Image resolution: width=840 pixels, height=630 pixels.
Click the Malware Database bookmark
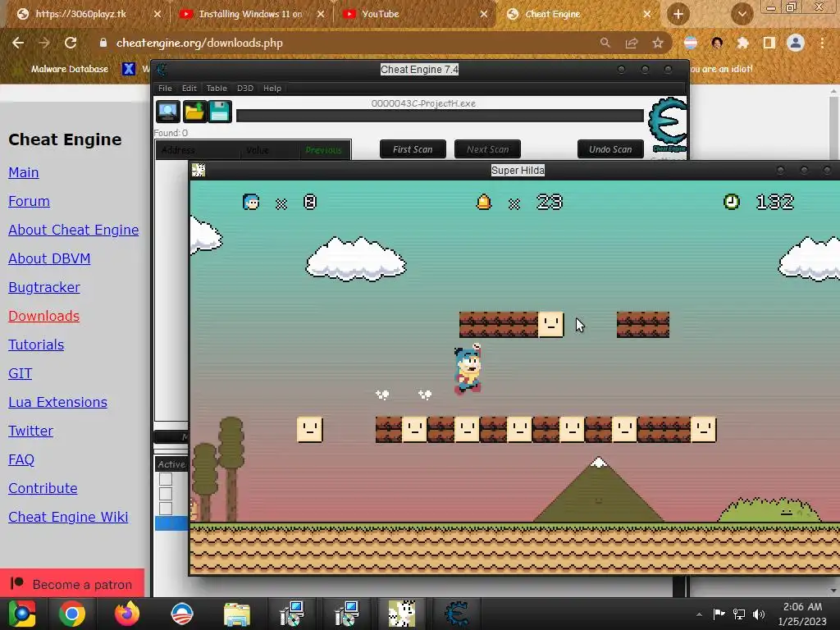tap(70, 69)
